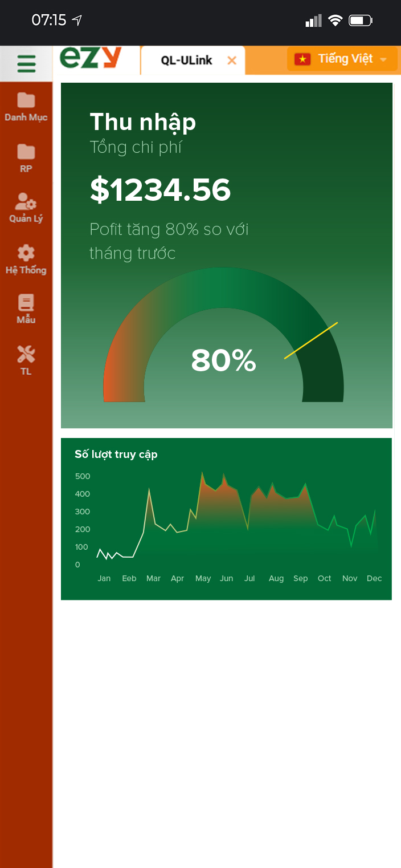Open the Mẫu book icon
This screenshot has height=868, width=401.
pyautogui.click(x=26, y=302)
